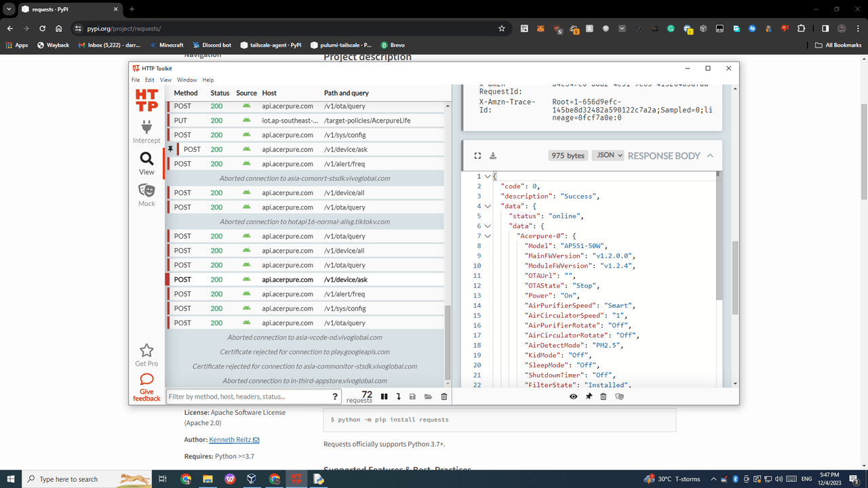
Task: Click Give feedback in the sidebar
Action: click(x=146, y=388)
